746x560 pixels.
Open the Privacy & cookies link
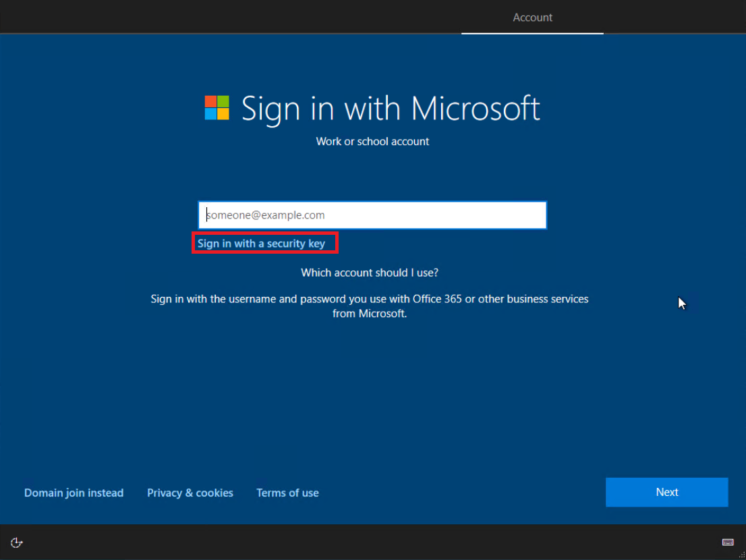pyautogui.click(x=190, y=493)
